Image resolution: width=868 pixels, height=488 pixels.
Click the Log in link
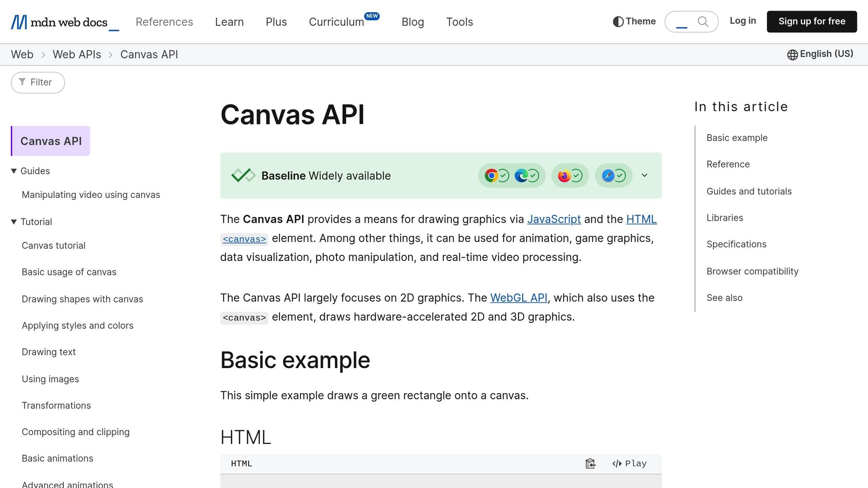pyautogui.click(x=743, y=21)
